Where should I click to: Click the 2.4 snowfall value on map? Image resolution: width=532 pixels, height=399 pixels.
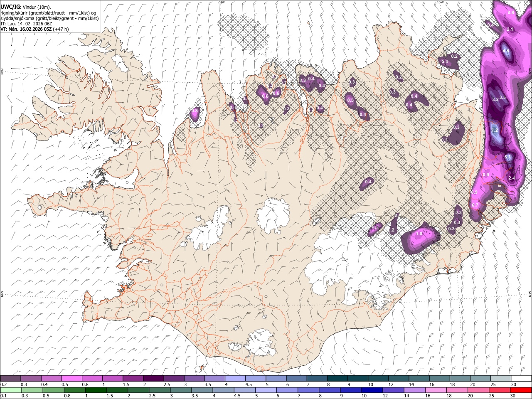click(x=512, y=178)
